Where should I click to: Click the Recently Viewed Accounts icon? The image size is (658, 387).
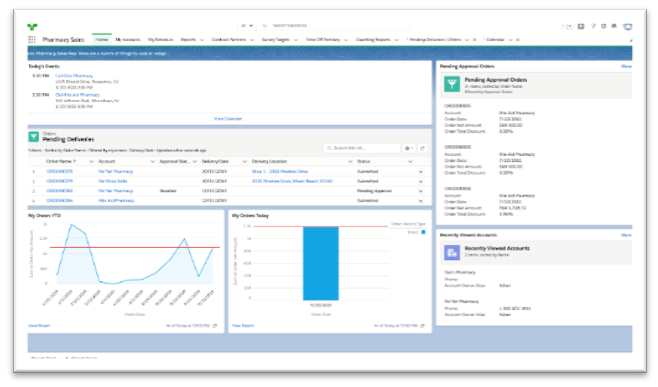tap(452, 252)
